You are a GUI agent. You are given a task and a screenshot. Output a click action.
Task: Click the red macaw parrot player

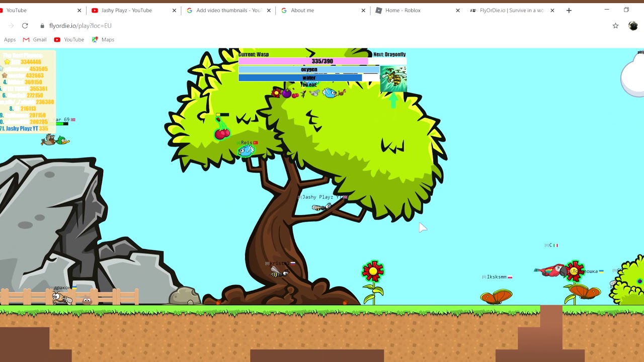tap(551, 270)
